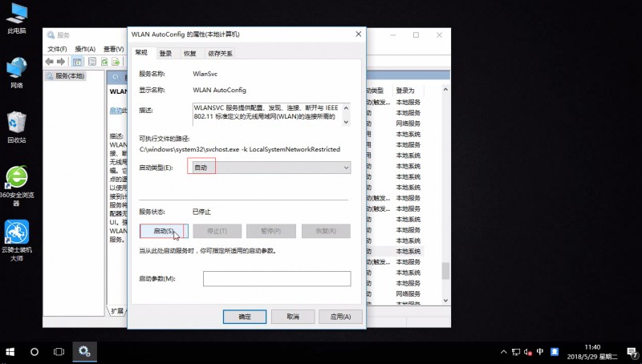Image resolution: width=642 pixels, height=364 pixels.
Task: Open the 操作(A) menu in Services
Action: pos(85,49)
